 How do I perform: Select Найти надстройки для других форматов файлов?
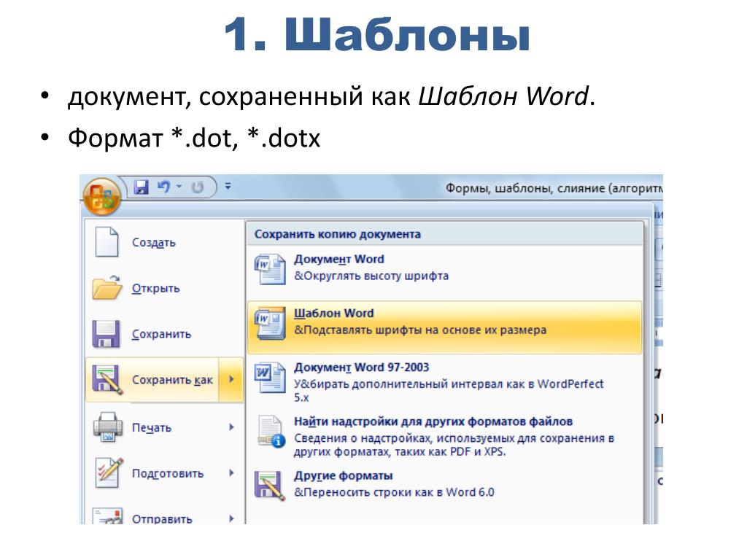click(444, 437)
